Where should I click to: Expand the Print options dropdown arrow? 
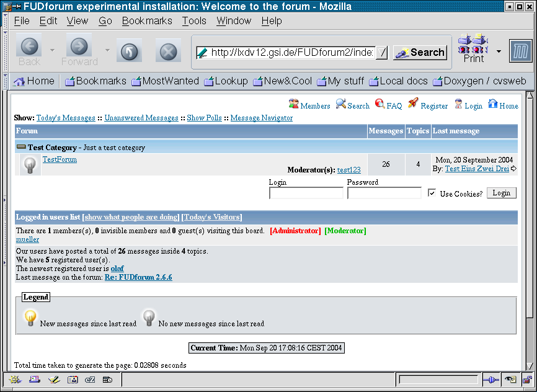499,51
